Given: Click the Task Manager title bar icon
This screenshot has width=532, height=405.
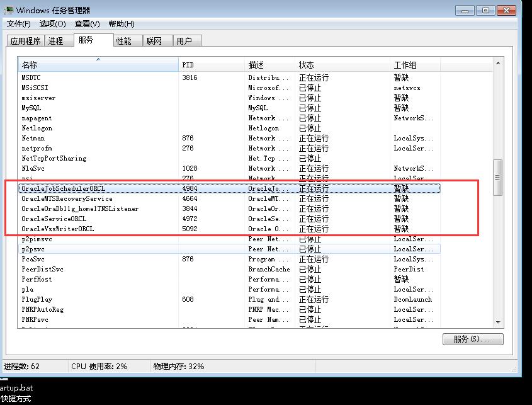Looking at the screenshot, I should click(8, 10).
